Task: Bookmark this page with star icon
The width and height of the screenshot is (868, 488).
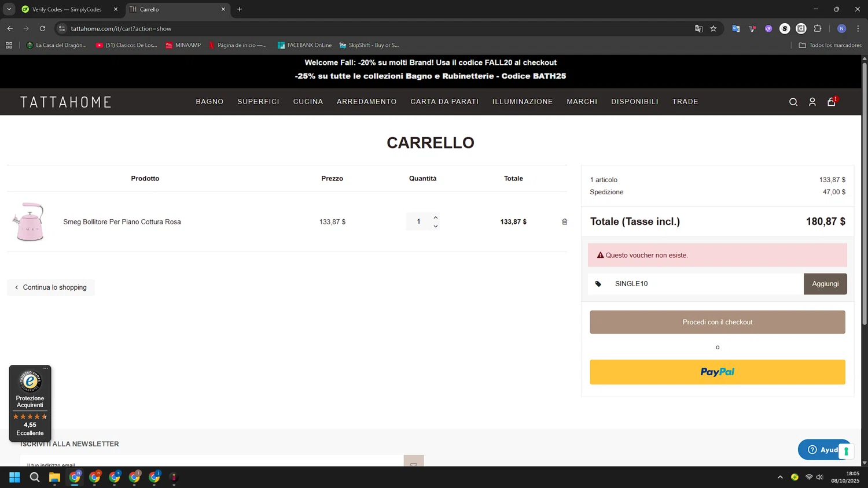Action: 713,28
